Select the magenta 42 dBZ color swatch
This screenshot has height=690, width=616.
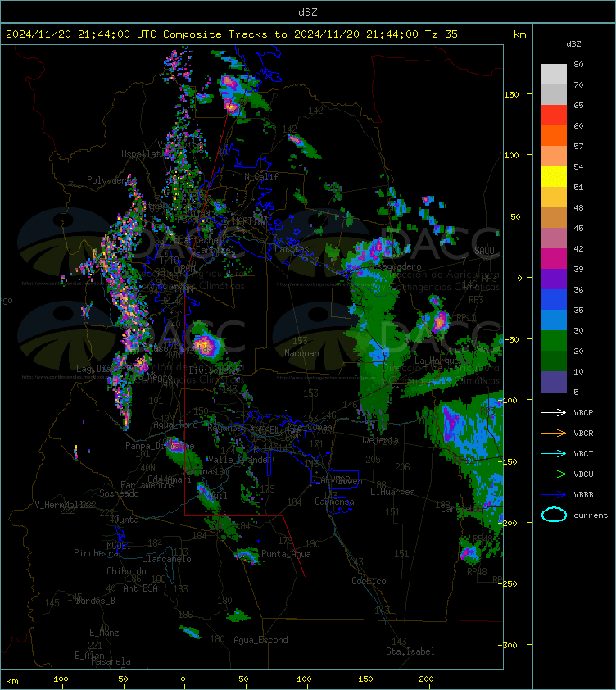tap(554, 258)
